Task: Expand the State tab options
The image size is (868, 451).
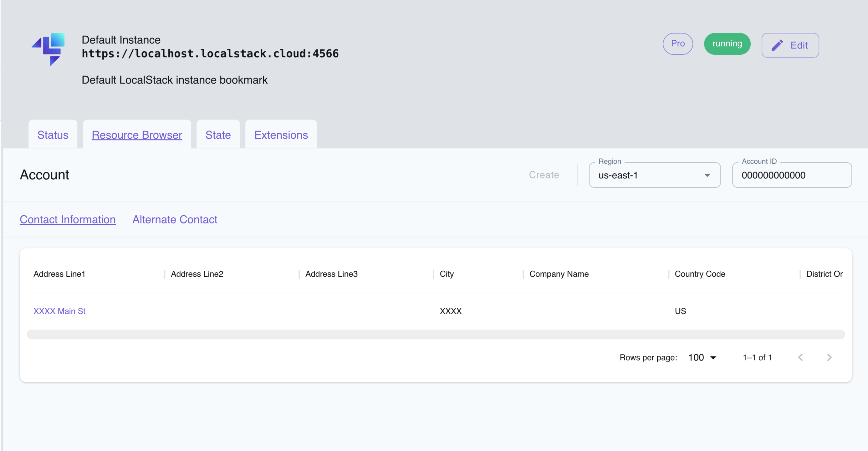Action: click(218, 135)
